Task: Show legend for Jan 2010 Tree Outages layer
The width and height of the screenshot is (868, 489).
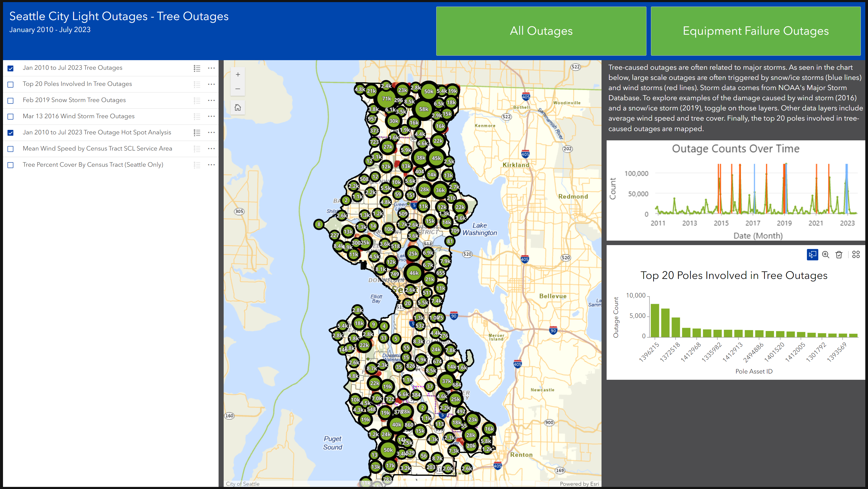Action: pyautogui.click(x=197, y=68)
